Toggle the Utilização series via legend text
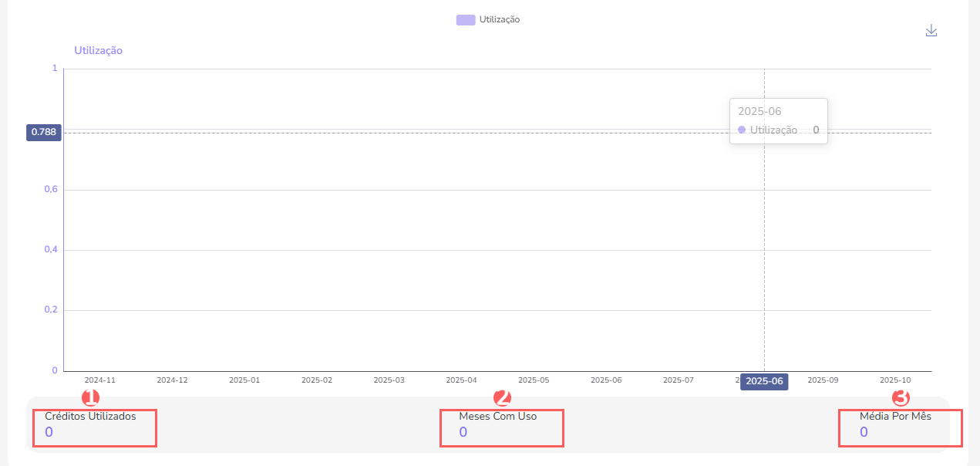This screenshot has height=466, width=980. (x=499, y=20)
